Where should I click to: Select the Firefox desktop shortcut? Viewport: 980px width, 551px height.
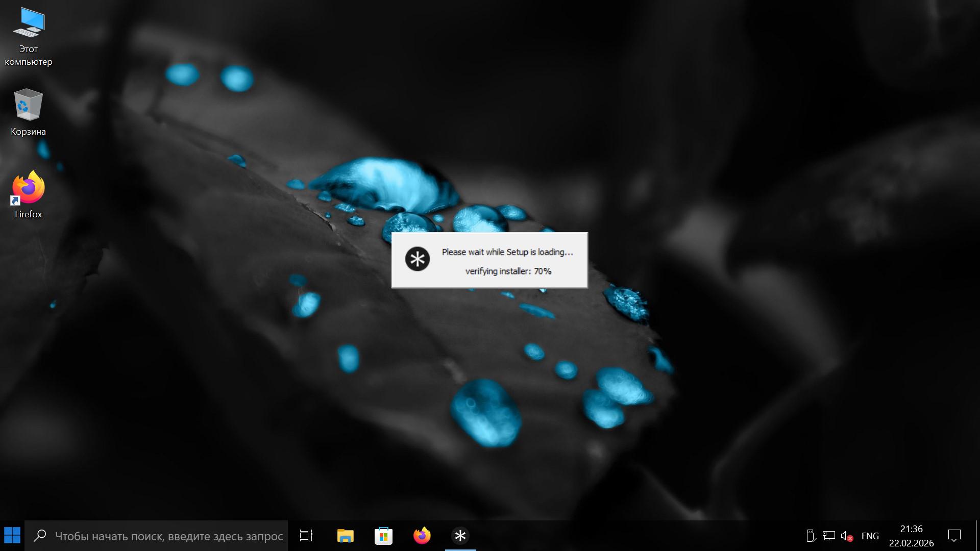pyautogui.click(x=28, y=189)
